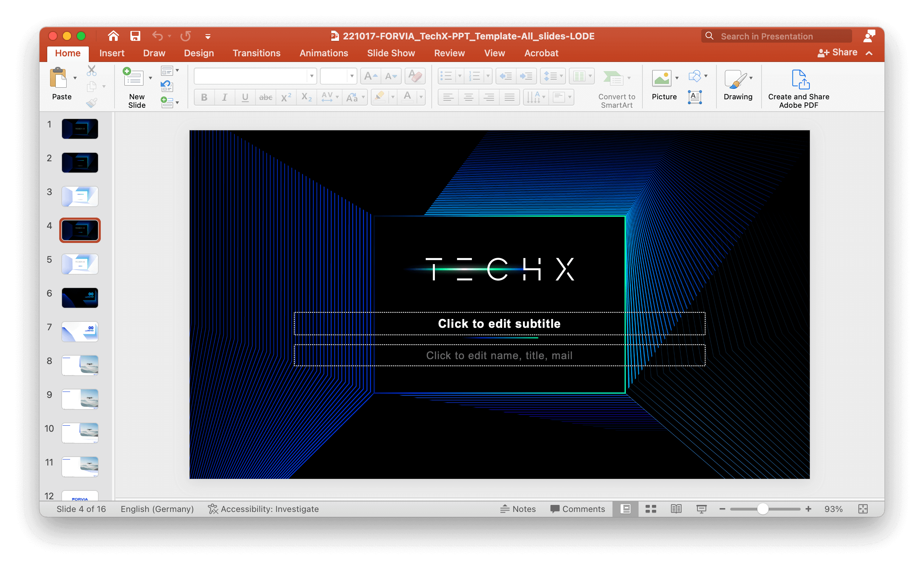Click the Share button
This screenshot has width=924, height=569.
pos(838,53)
